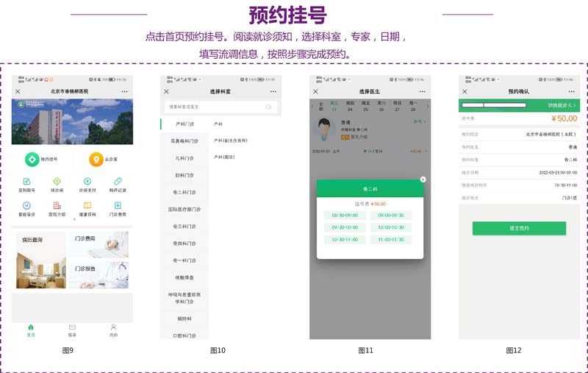Switch to the 我的 profile tab
This screenshot has height=373, width=588.
(x=113, y=329)
